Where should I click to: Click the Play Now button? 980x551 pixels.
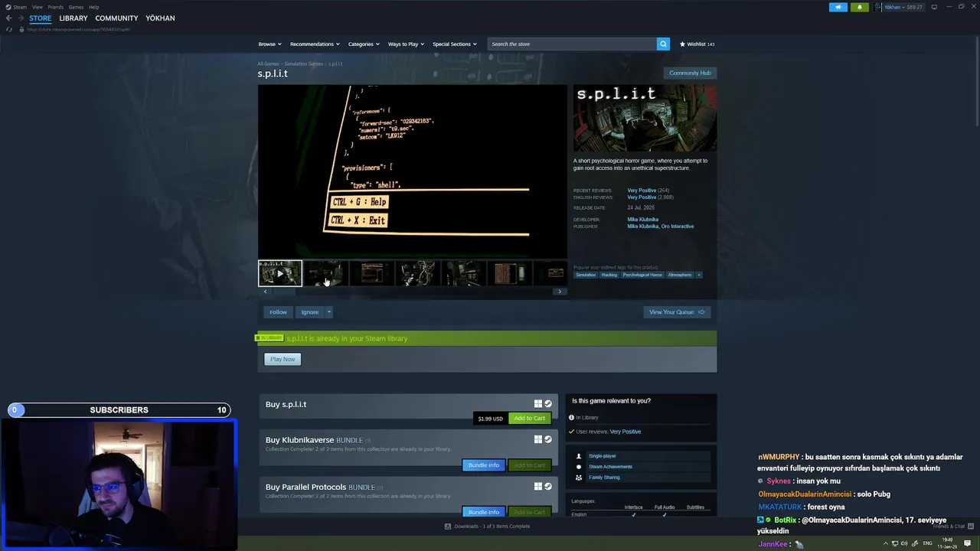pyautogui.click(x=283, y=359)
